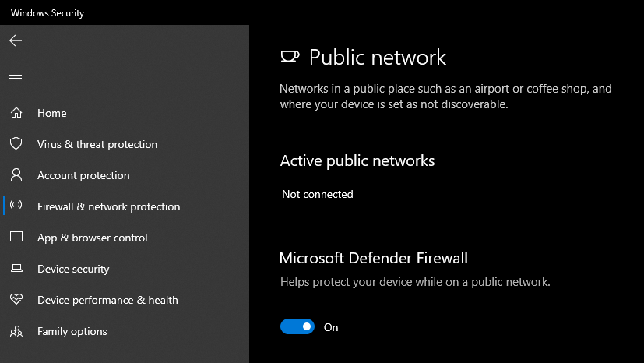Open the hamburger navigation menu
The image size is (644, 363).
pyautogui.click(x=16, y=75)
